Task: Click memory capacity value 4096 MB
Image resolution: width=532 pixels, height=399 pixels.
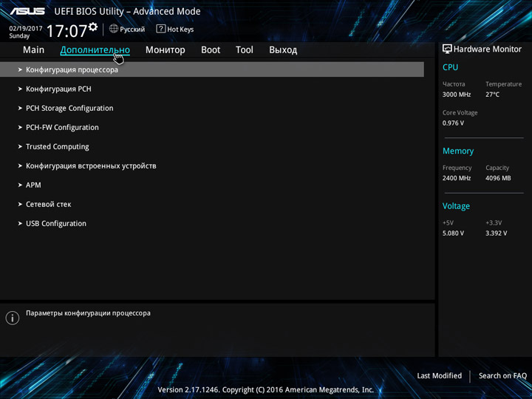Action: click(498, 178)
